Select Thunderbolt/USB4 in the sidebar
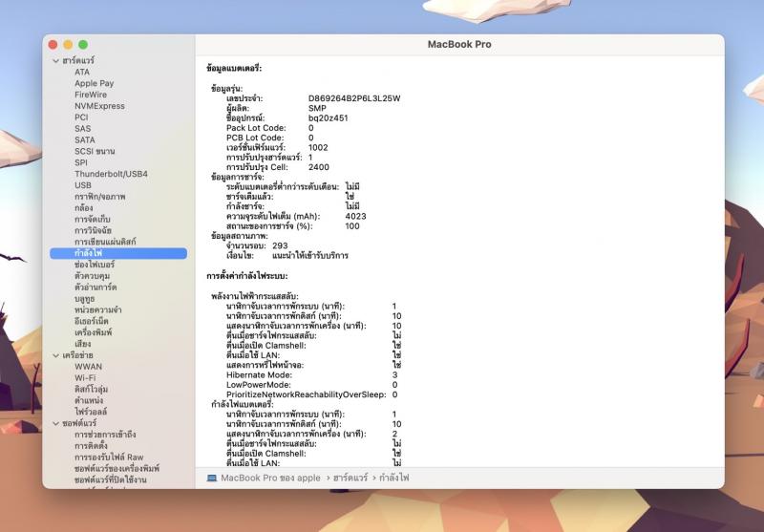 pos(111,174)
